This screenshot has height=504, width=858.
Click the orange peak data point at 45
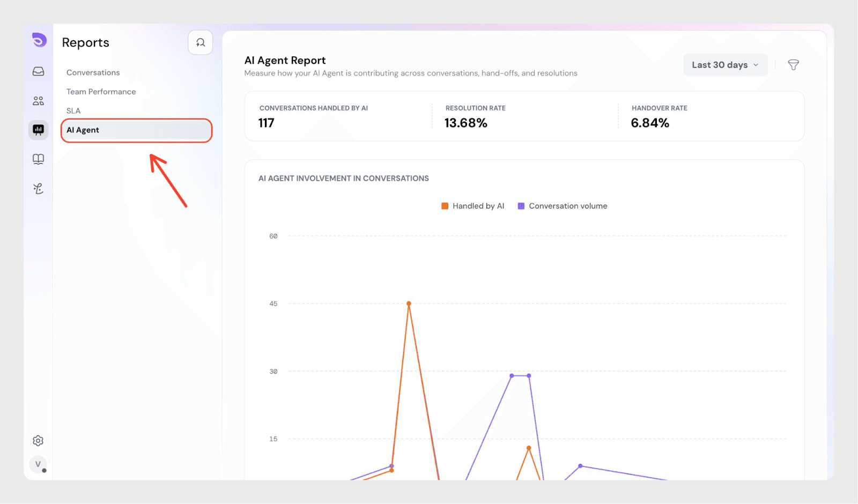point(409,303)
